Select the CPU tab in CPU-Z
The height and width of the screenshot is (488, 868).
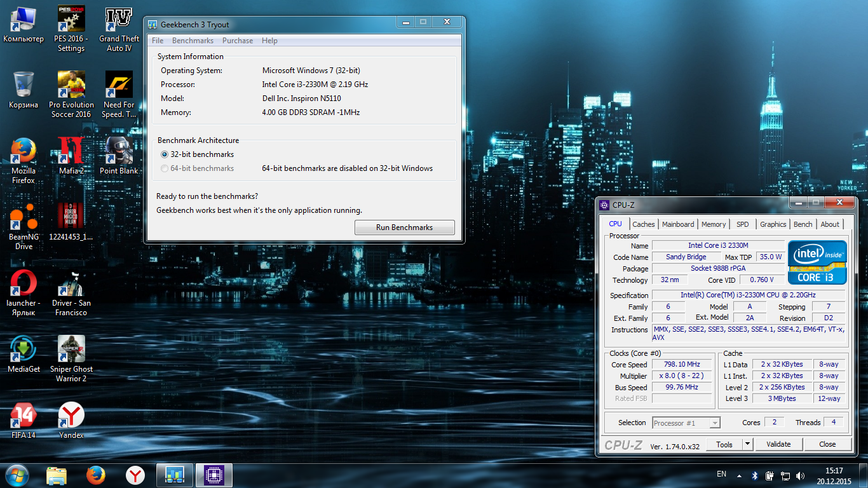[615, 224]
